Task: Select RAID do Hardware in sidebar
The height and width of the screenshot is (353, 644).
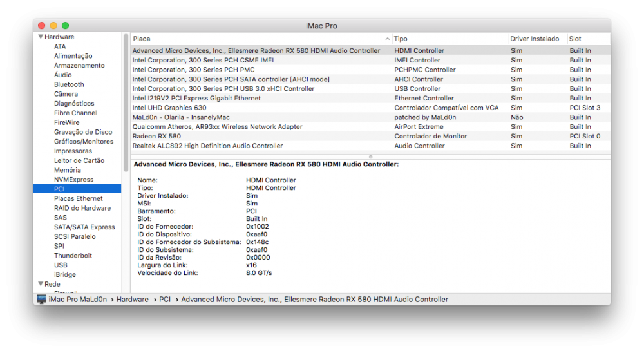Action: coord(82,208)
